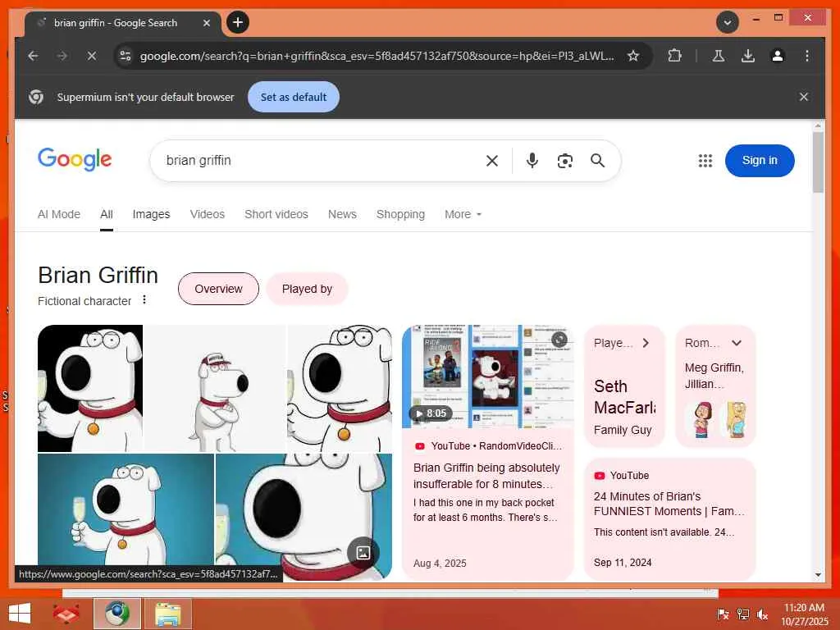
Task: Select the Played by chip
Action: (307, 289)
